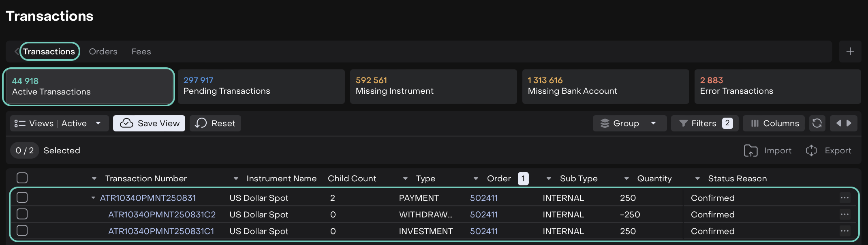Switch to the Fees tab
The image size is (868, 245).
click(x=141, y=52)
